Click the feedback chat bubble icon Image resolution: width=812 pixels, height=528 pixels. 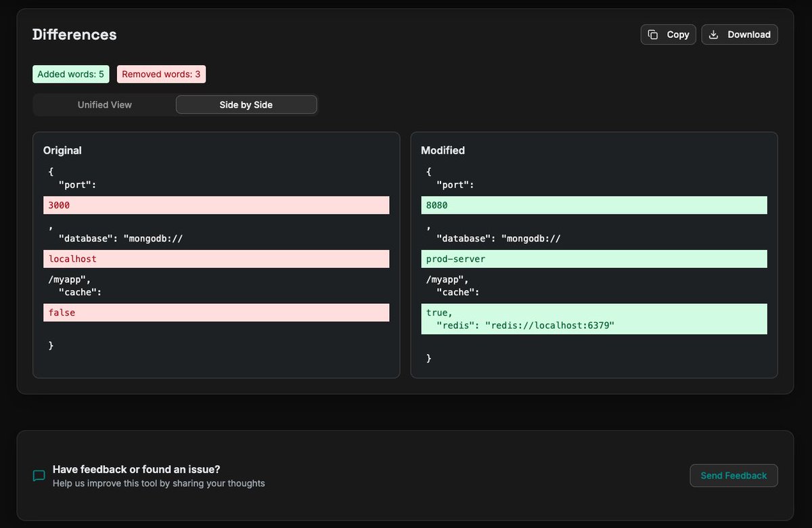(x=39, y=476)
